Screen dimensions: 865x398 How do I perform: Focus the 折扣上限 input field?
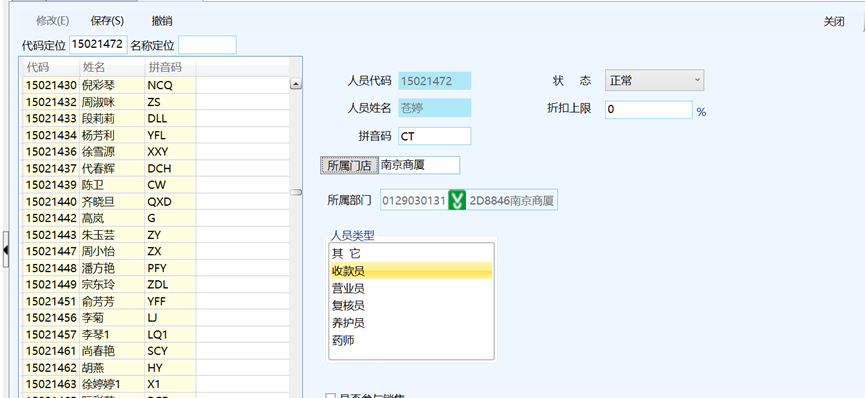(648, 109)
